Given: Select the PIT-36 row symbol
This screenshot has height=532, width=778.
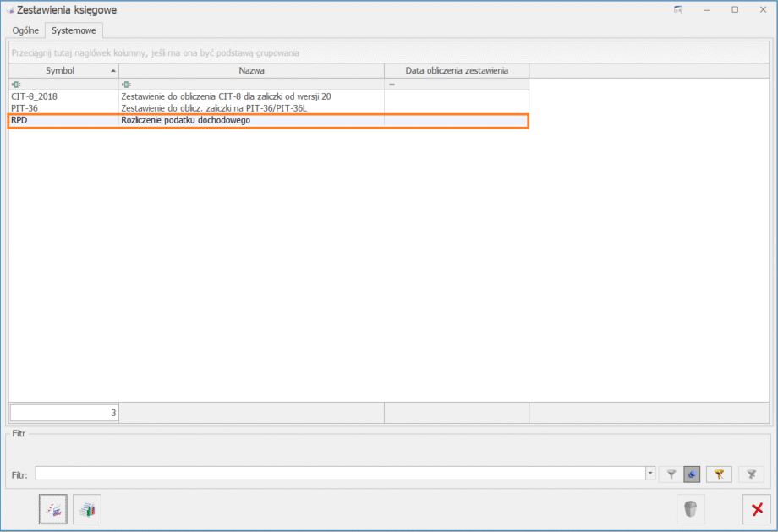Looking at the screenshot, I should pos(25,108).
